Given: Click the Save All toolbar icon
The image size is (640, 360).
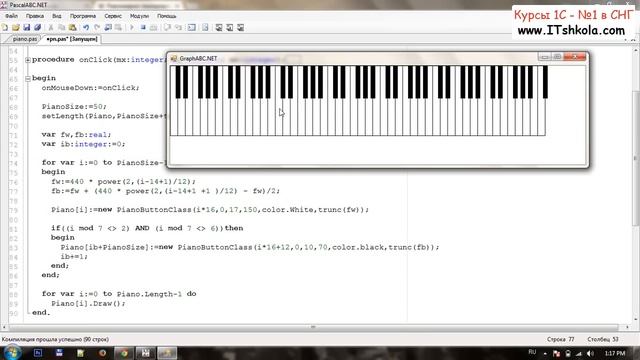Looking at the screenshot, I should pos(38,27).
